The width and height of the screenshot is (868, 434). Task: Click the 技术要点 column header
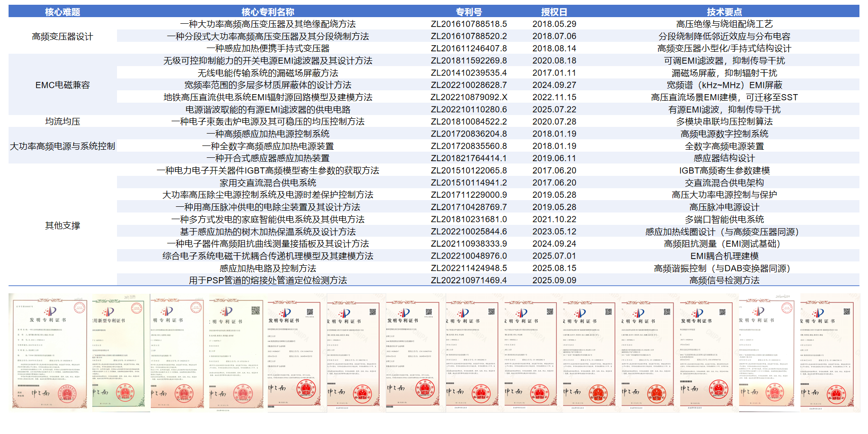[x=724, y=12]
